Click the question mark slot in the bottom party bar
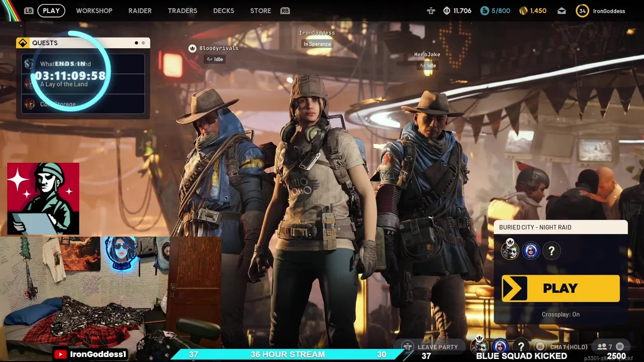The width and height of the screenshot is (644, 362). tap(521, 346)
